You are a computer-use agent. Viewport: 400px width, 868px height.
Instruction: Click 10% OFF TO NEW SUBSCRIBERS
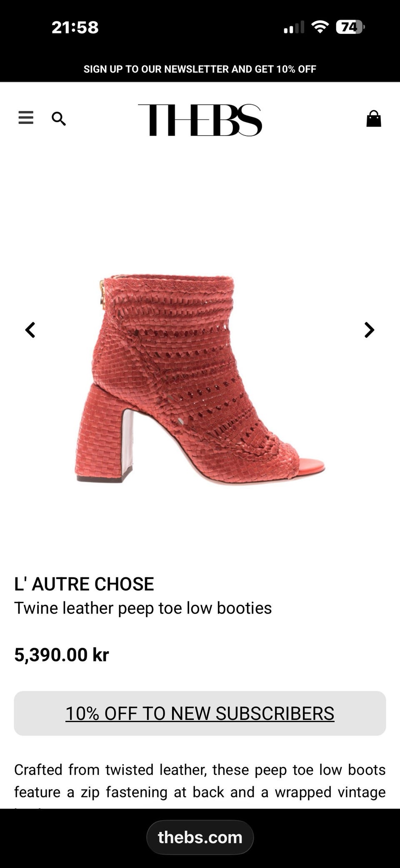pyautogui.click(x=200, y=713)
